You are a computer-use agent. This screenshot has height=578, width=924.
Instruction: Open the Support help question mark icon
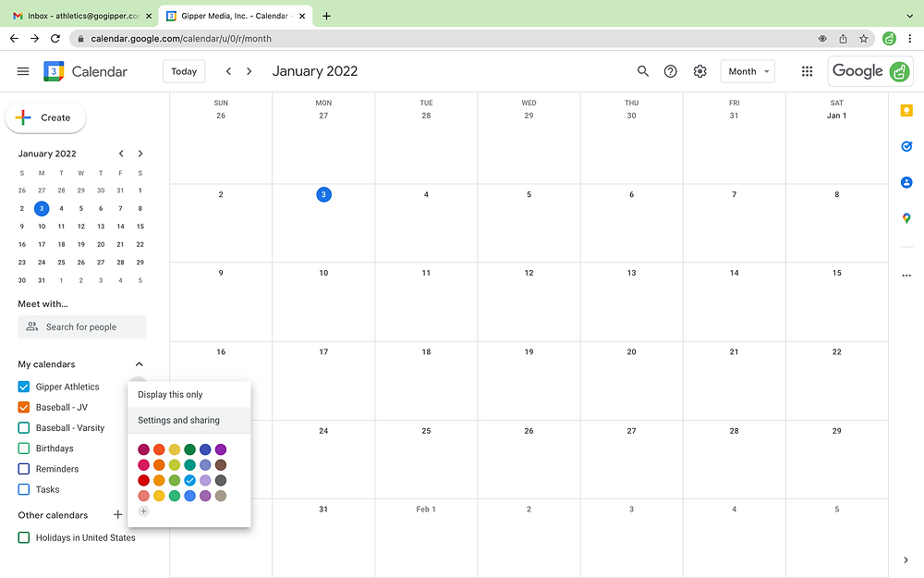pyautogui.click(x=671, y=71)
